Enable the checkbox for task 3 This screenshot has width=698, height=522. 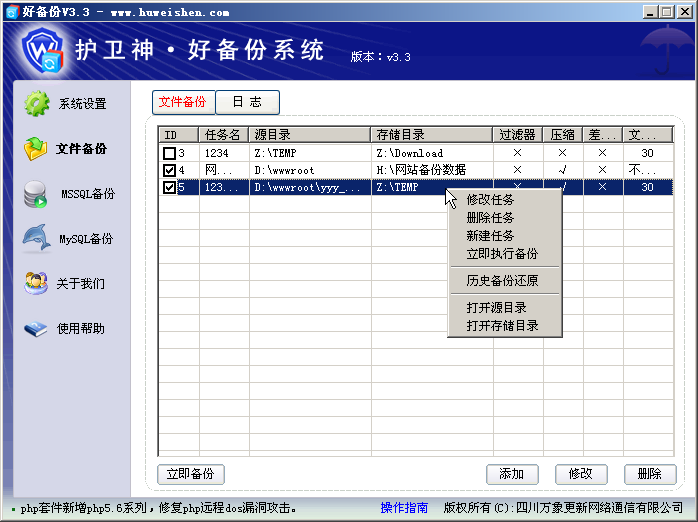click(169, 153)
